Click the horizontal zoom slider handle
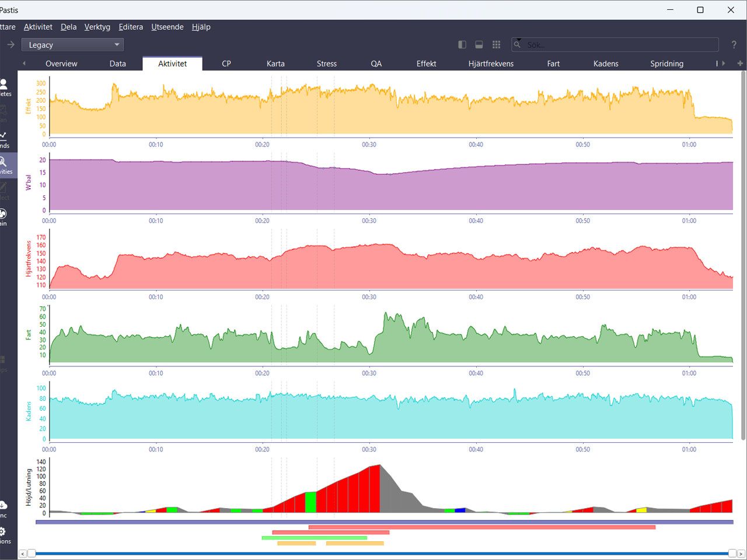The height and width of the screenshot is (560, 747). 32,553
